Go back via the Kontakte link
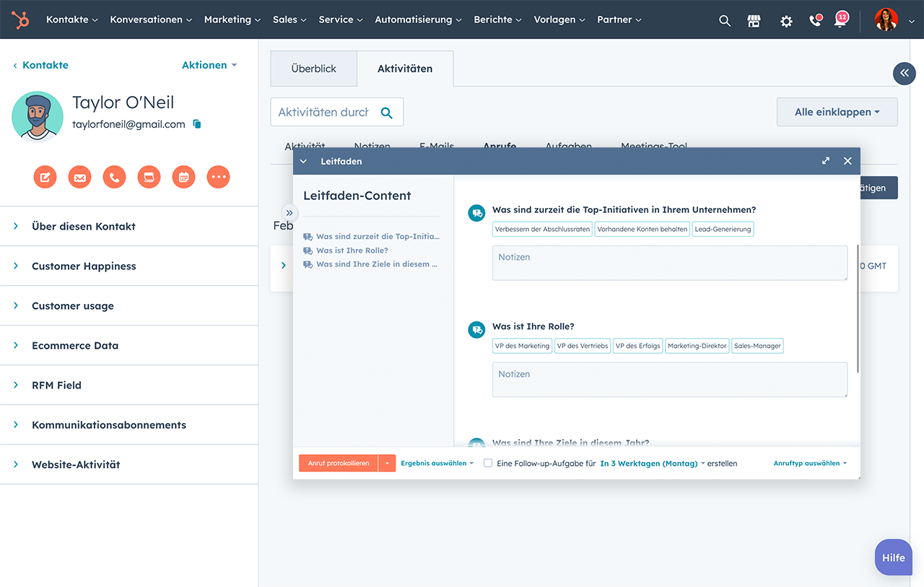924x587 pixels. point(45,65)
